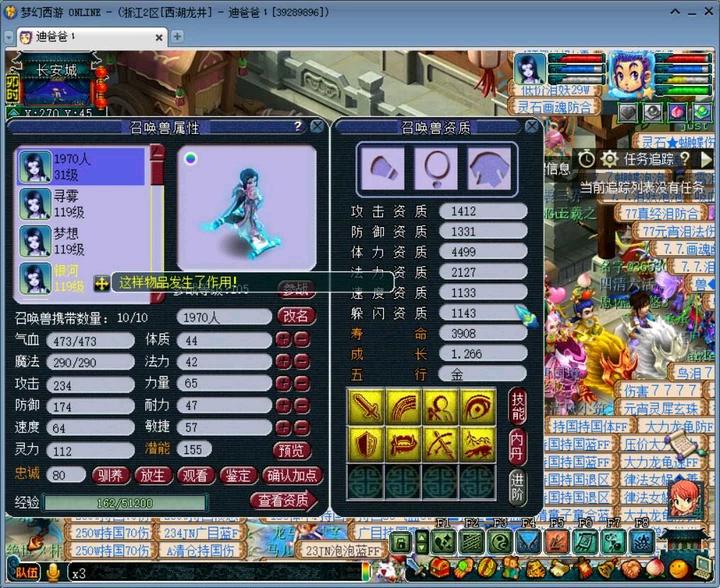Click the peach icon in bottom bar
This screenshot has width=720, height=588.
click(656, 568)
